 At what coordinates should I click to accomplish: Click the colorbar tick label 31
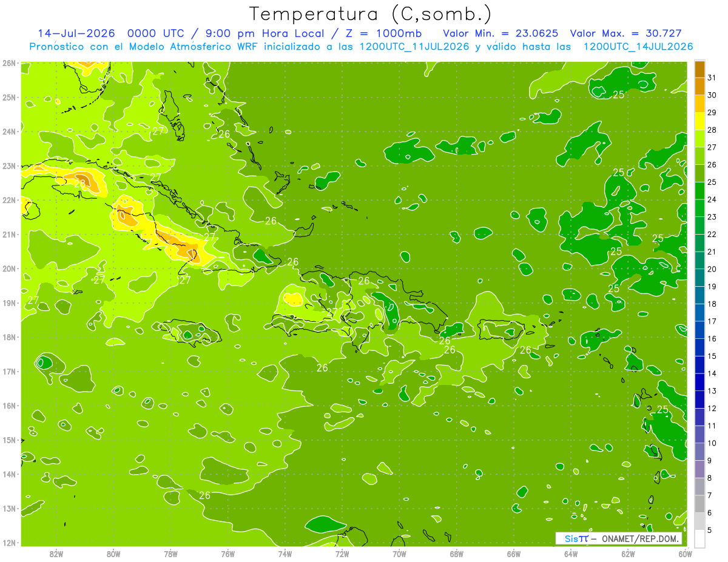[712, 78]
